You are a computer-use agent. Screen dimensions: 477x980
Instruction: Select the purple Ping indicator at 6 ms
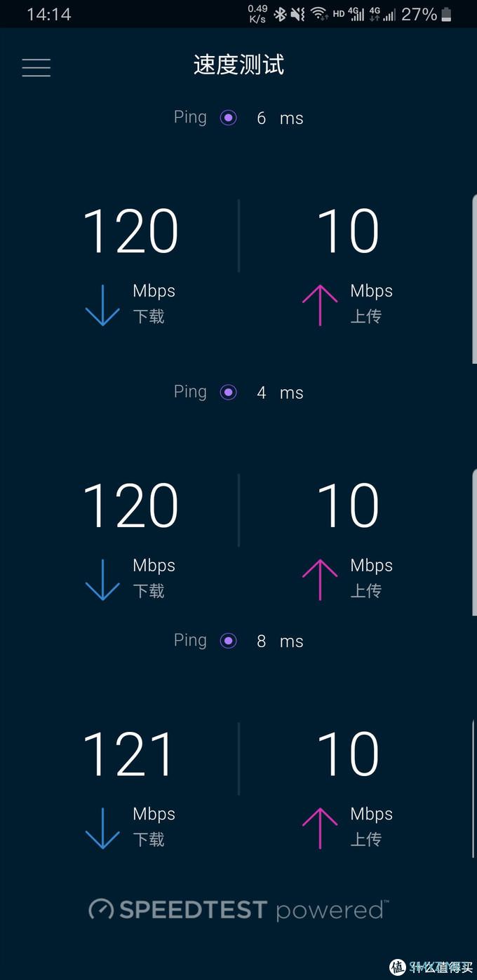pyautogui.click(x=228, y=118)
